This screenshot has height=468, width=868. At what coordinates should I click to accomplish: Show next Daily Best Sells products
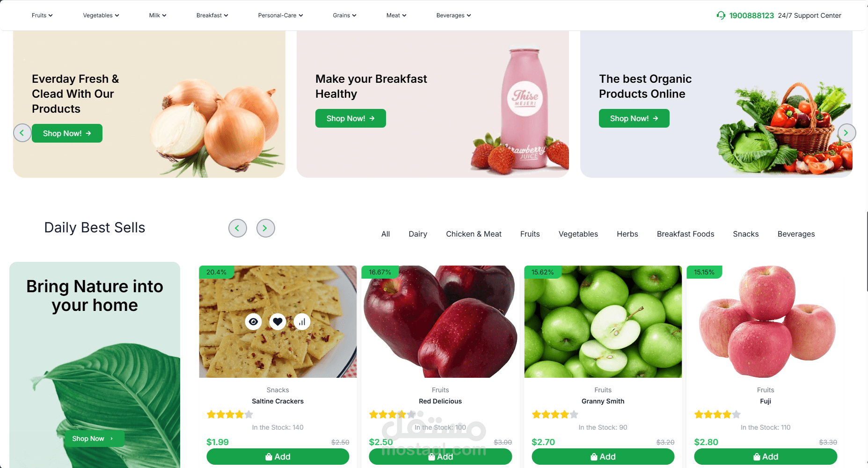265,228
